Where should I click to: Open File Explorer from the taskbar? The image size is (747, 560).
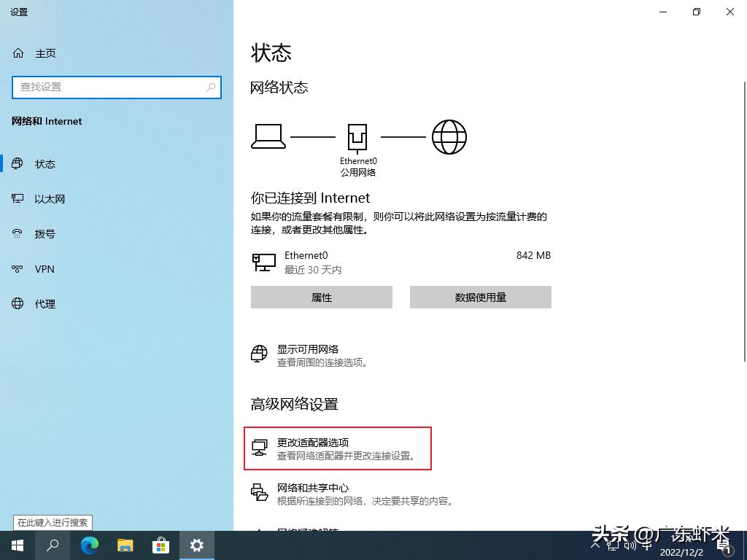(125, 545)
